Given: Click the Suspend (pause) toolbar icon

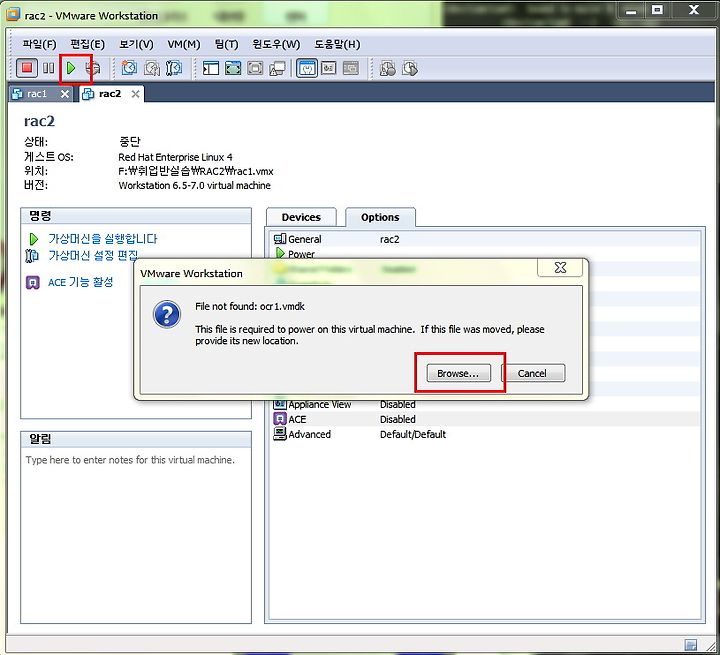Looking at the screenshot, I should [49, 68].
